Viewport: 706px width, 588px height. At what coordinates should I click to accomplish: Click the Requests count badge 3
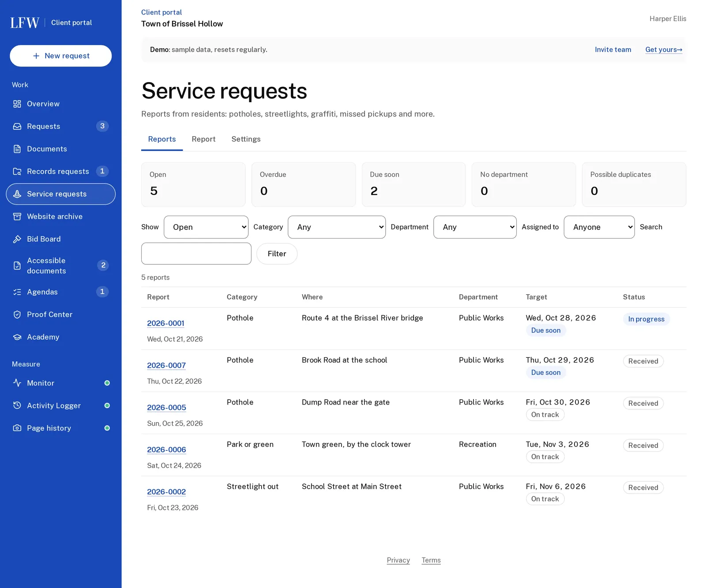tap(102, 126)
